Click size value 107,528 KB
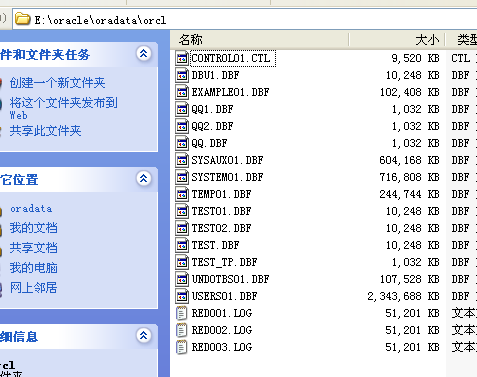This screenshot has width=477, height=377. click(x=409, y=279)
